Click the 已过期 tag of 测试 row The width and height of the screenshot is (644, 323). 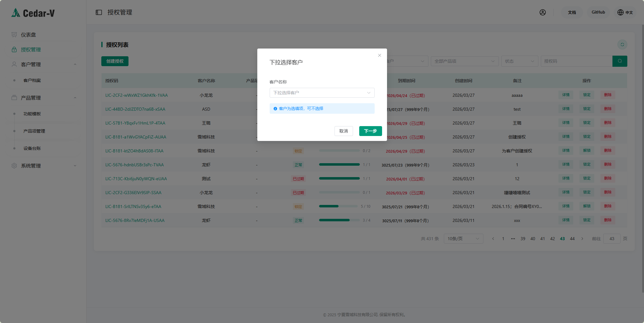298,179
